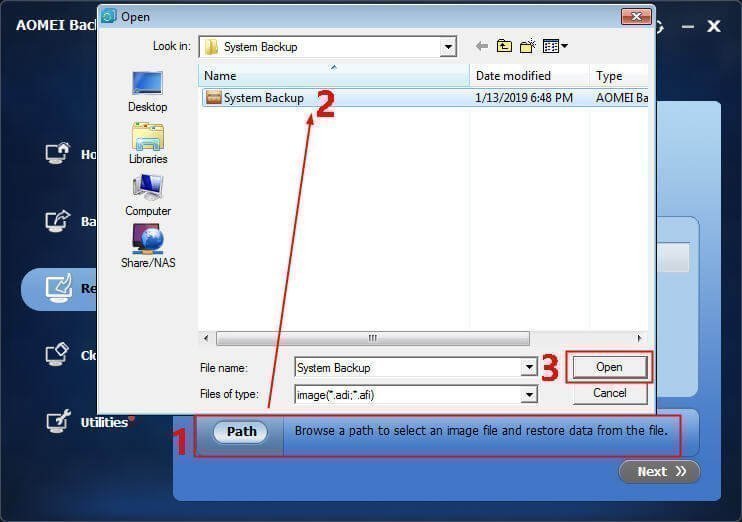Viewport: 742px width, 522px height.
Task: Select Computer in the places bar
Action: [148, 195]
